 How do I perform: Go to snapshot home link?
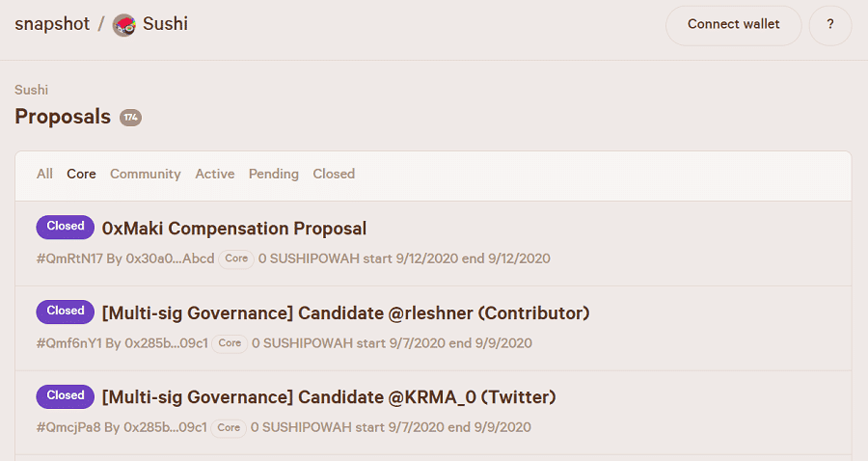pos(50,24)
